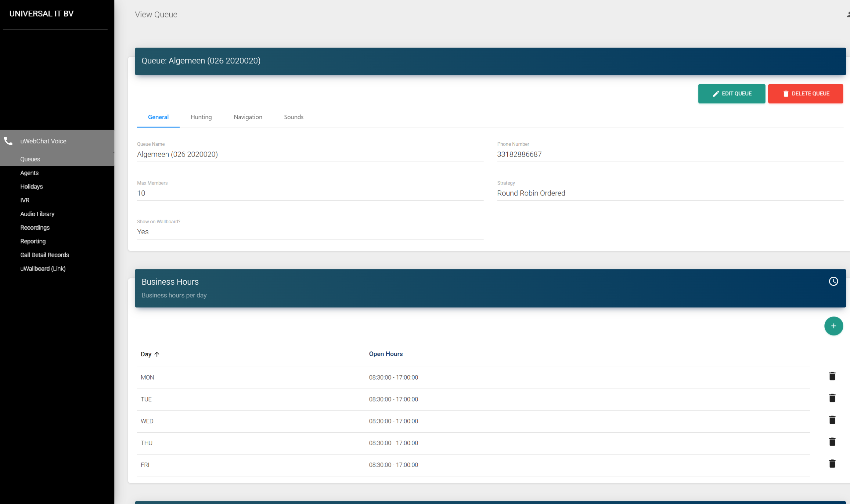
Task: Sort table by Day column arrow
Action: [x=157, y=354]
